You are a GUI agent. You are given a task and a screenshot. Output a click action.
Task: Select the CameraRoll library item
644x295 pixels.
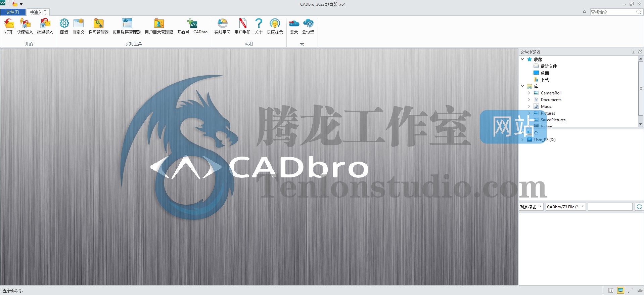[551, 93]
